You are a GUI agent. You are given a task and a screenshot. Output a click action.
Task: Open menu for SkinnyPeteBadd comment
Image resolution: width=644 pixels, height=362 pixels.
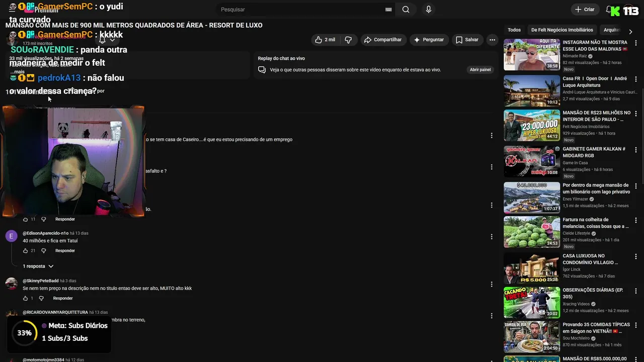[x=492, y=284]
